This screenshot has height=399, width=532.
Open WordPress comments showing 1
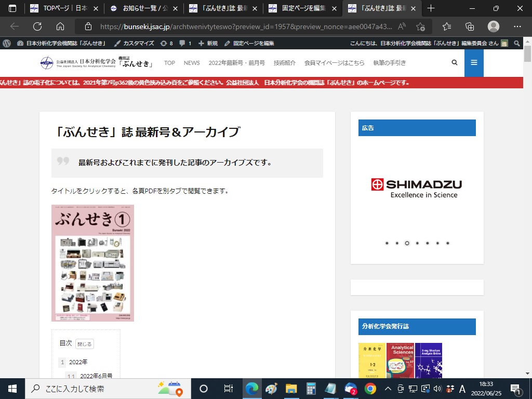(185, 43)
